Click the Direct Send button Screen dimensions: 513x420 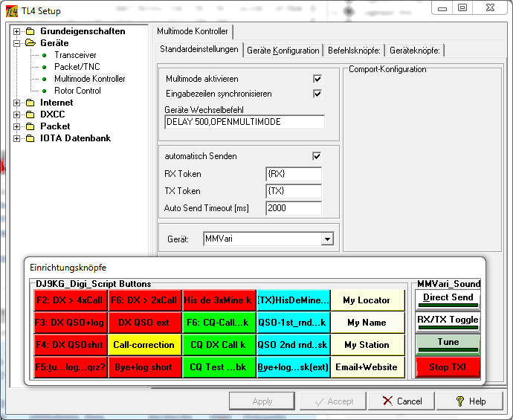pyautogui.click(x=448, y=300)
